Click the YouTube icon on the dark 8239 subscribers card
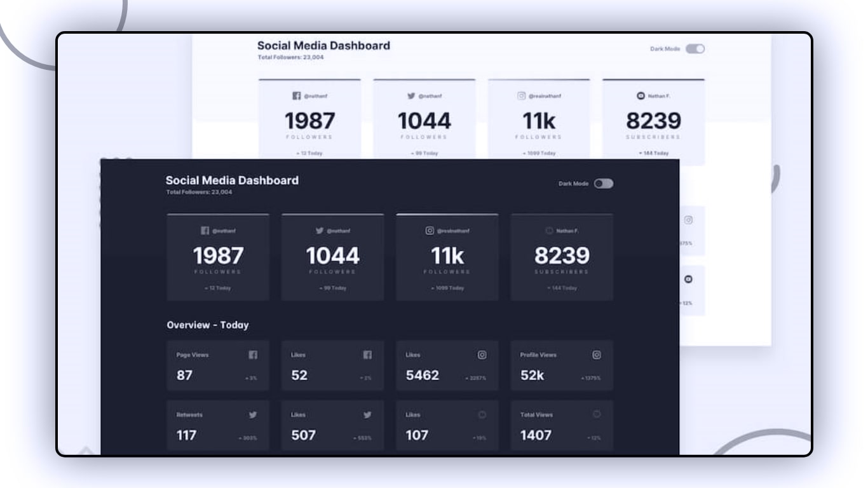This screenshot has width=868, height=488. [549, 231]
